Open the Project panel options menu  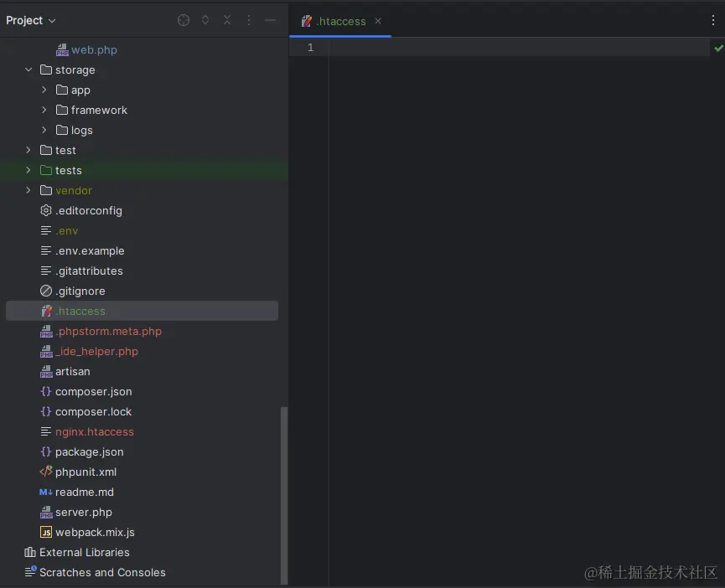(249, 20)
